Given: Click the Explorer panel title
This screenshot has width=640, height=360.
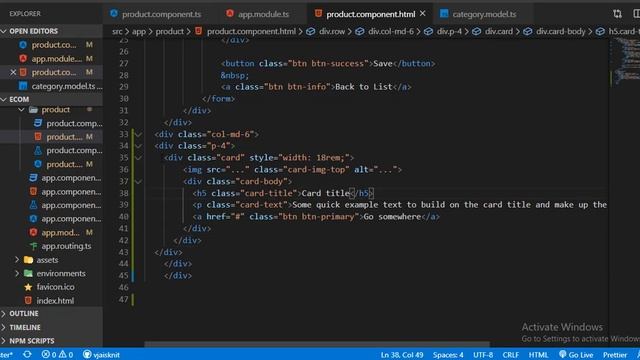Looking at the screenshot, I should click(25, 14).
